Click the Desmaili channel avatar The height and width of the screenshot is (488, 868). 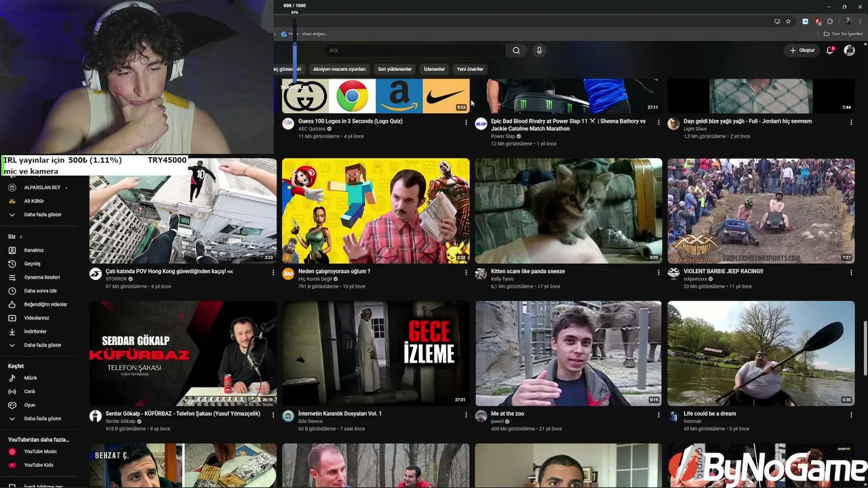[673, 416]
